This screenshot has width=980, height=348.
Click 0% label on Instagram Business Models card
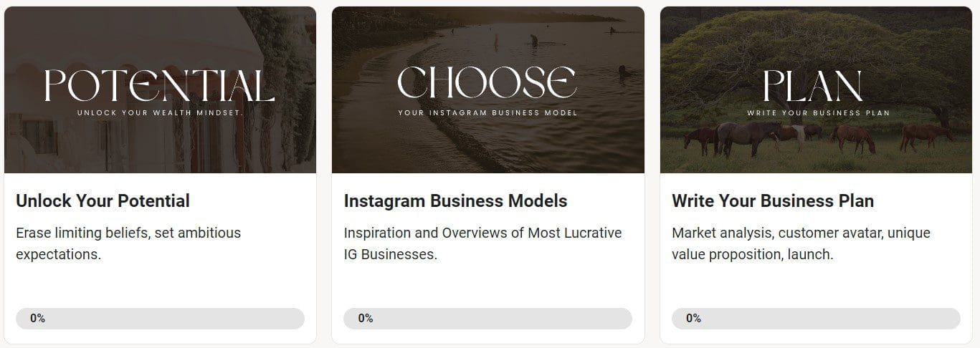tap(365, 319)
